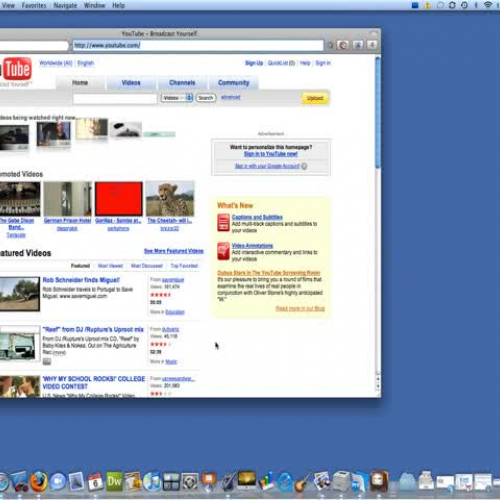Click the yellow warning icon in menu bar
The image size is (500, 500).
[x=427, y=5]
